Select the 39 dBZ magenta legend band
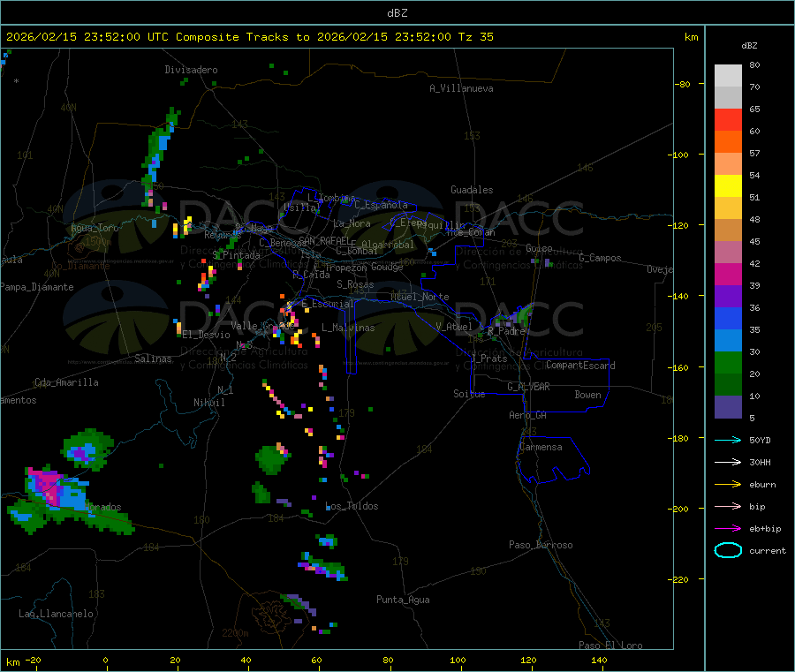 [728, 274]
